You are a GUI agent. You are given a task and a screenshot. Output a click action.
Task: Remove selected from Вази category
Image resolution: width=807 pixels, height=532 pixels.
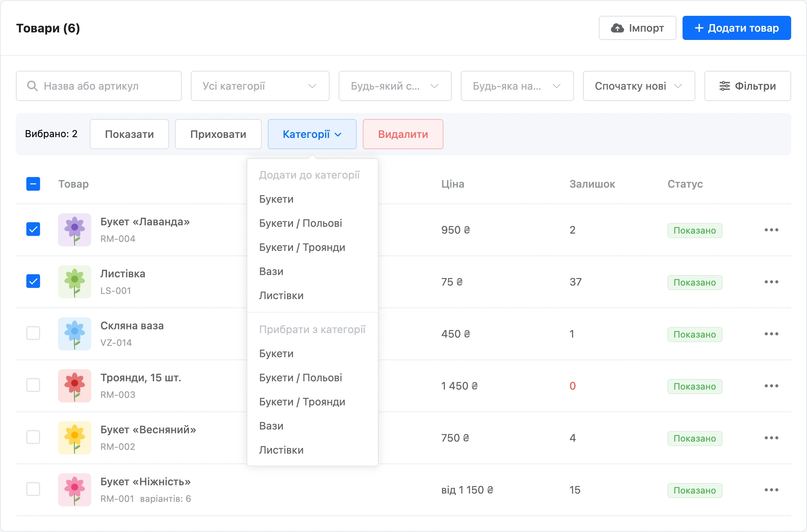pyautogui.click(x=271, y=426)
